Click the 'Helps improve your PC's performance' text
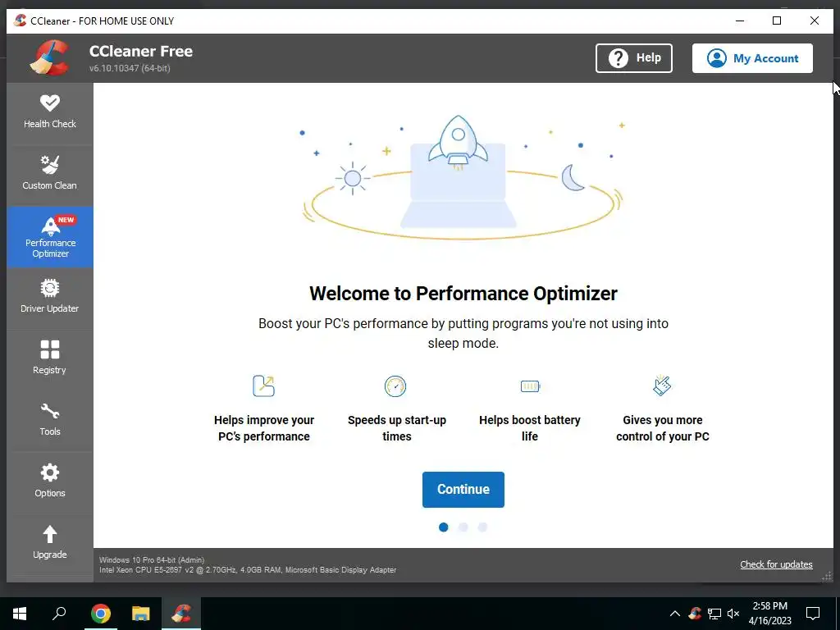840x630 pixels. point(264,428)
